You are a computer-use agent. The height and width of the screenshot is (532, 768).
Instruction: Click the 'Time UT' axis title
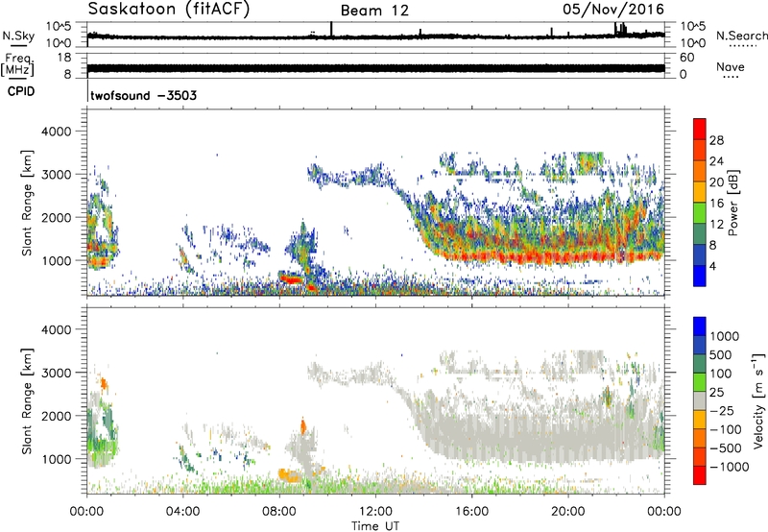pyautogui.click(x=375, y=526)
